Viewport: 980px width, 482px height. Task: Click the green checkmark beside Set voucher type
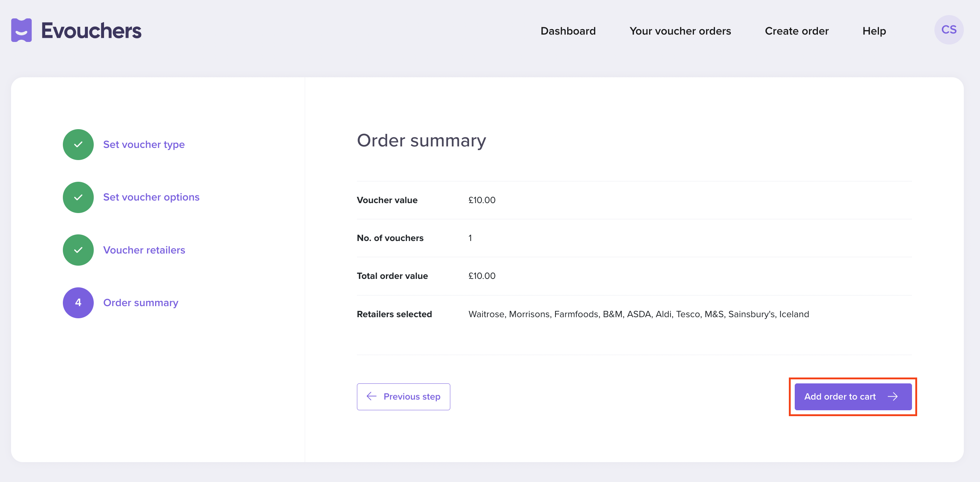pyautogui.click(x=78, y=145)
